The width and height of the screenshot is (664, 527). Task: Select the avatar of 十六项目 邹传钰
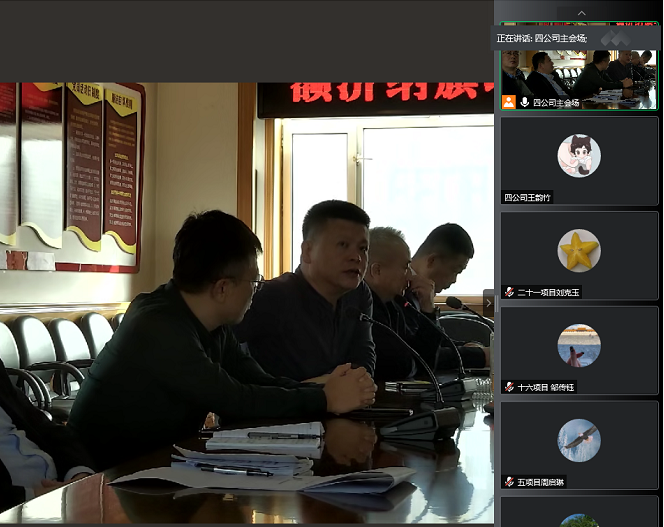pyautogui.click(x=579, y=345)
